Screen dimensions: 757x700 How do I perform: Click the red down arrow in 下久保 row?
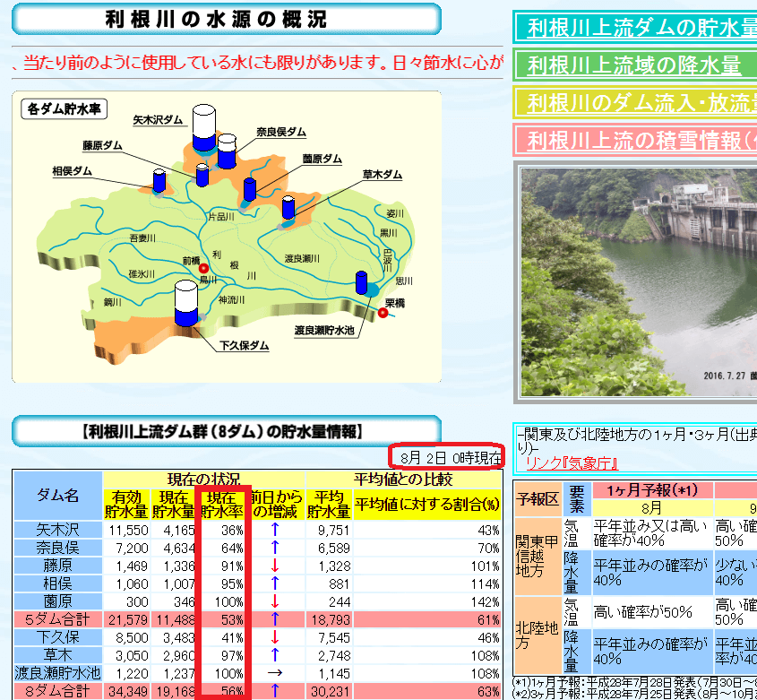pyautogui.click(x=275, y=637)
